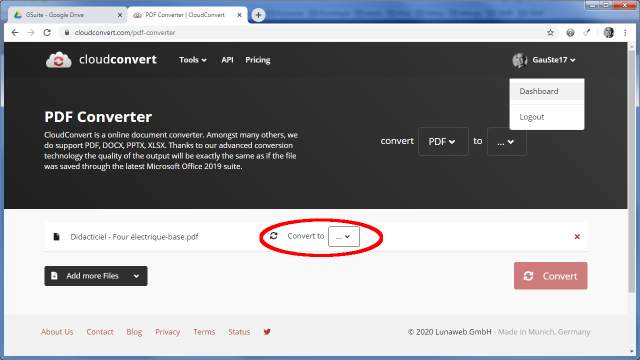Open the About Us footer link
640x360 pixels.
[x=57, y=332]
